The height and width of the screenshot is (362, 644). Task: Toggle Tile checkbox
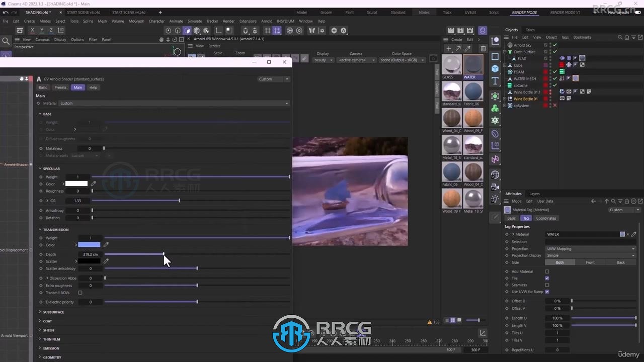(547, 278)
